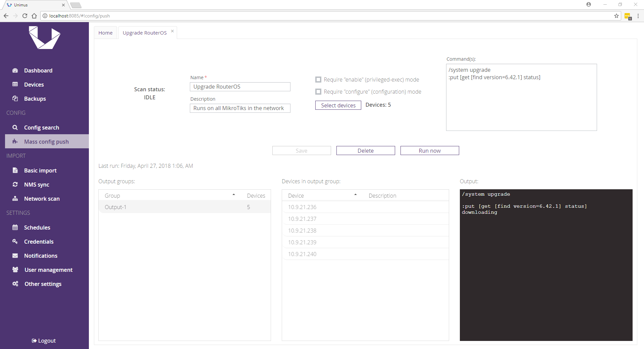
Task: Close the Unimus browser tab
Action: pos(63,5)
